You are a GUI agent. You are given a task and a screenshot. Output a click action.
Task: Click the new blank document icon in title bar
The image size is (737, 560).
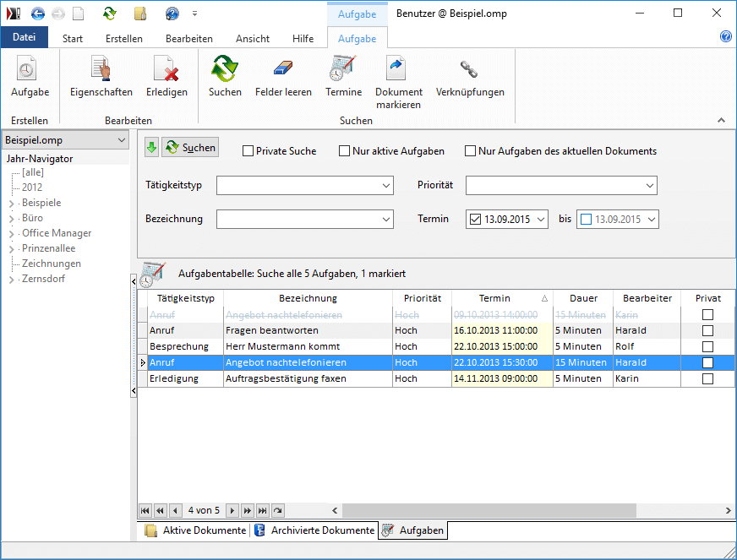coord(78,14)
